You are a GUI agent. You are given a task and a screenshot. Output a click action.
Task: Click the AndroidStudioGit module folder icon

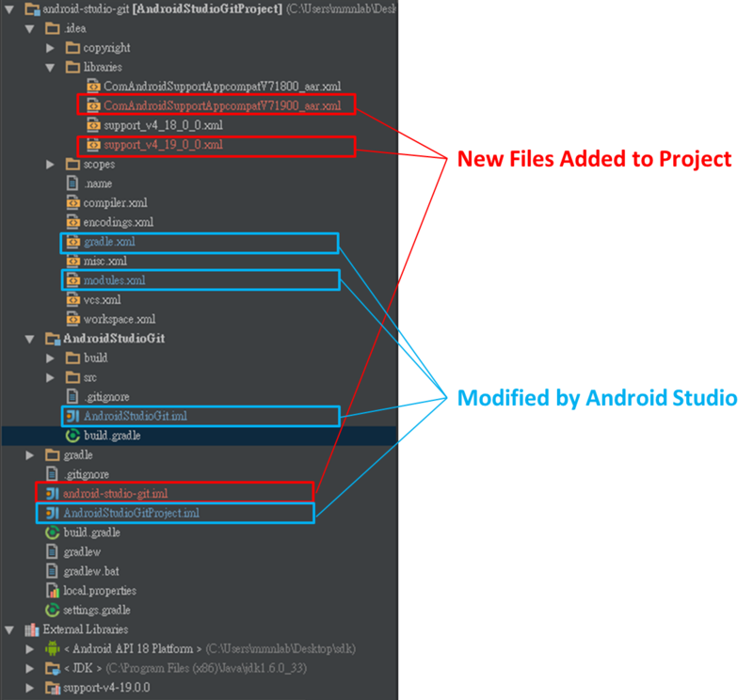53,339
